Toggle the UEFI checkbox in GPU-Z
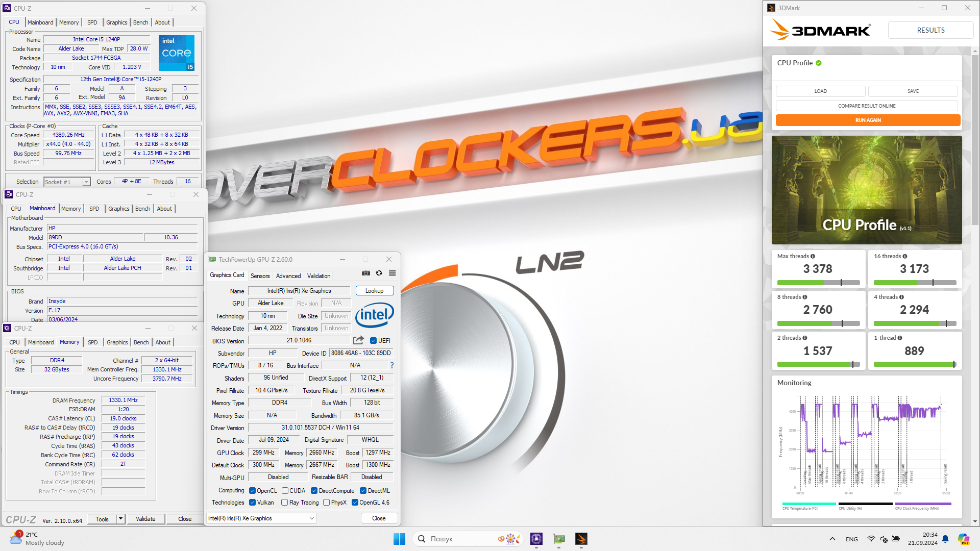Viewport: 980px width, 551px height. coord(373,341)
